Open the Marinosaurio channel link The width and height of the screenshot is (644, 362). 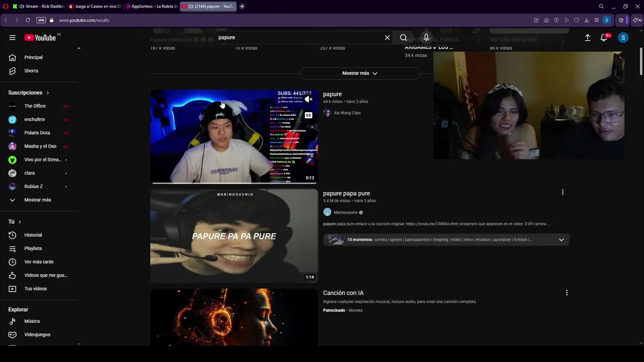[346, 212]
